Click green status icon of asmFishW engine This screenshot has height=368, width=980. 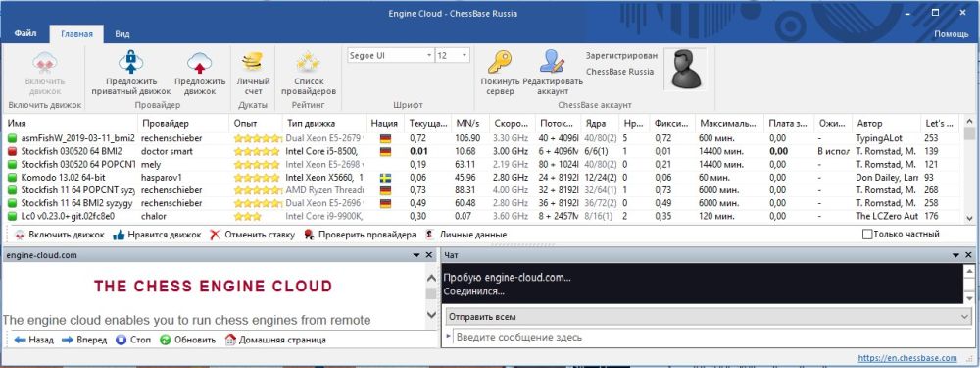point(13,138)
